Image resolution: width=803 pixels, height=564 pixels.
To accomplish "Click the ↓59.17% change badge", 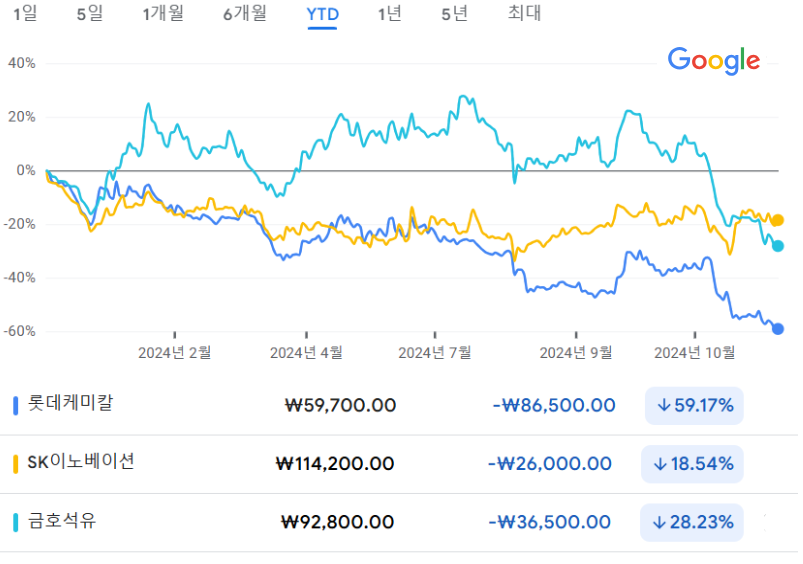I will click(x=694, y=406).
